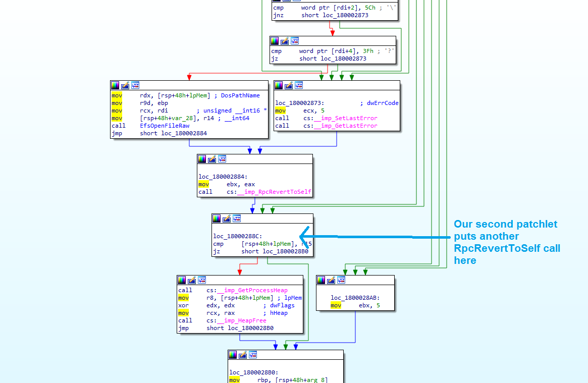
Task: Click group nodes icon on GetProcessHeap block
Action: 202,280
